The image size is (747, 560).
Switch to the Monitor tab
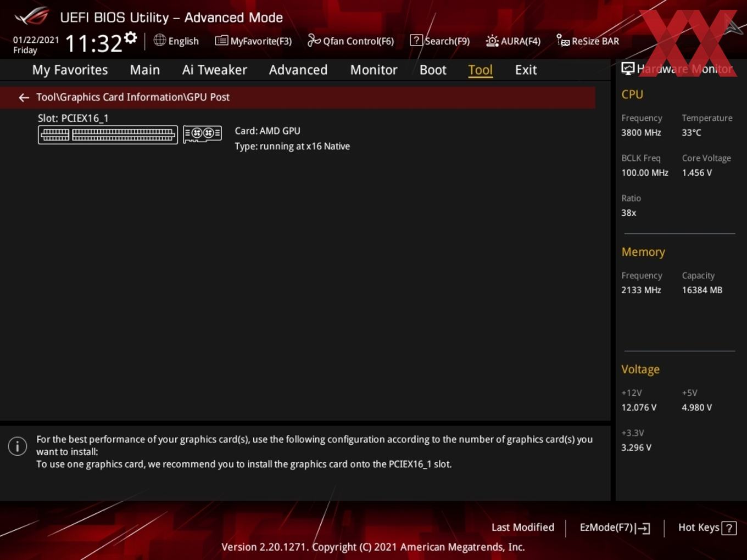(x=374, y=70)
